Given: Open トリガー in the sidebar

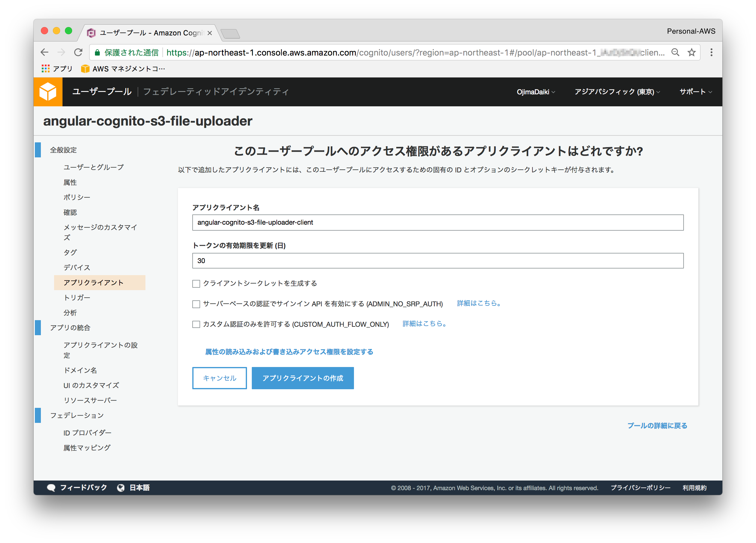Looking at the screenshot, I should 77,298.
